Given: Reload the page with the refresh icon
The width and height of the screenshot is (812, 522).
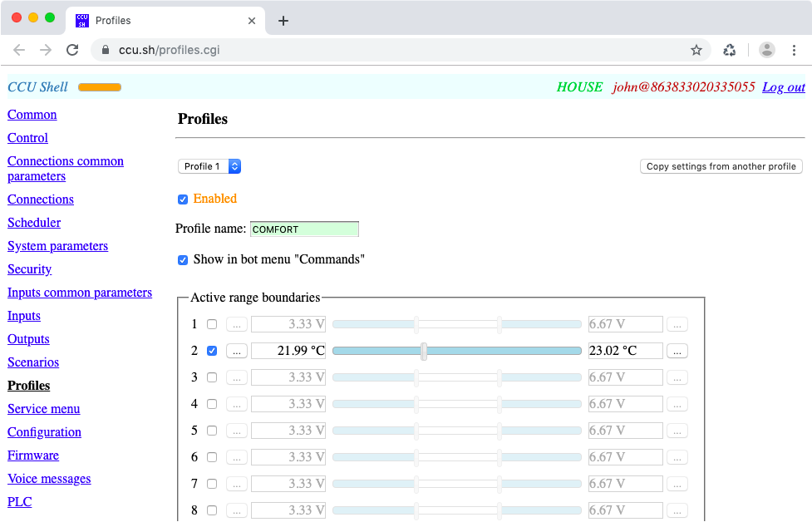Looking at the screenshot, I should (72, 50).
